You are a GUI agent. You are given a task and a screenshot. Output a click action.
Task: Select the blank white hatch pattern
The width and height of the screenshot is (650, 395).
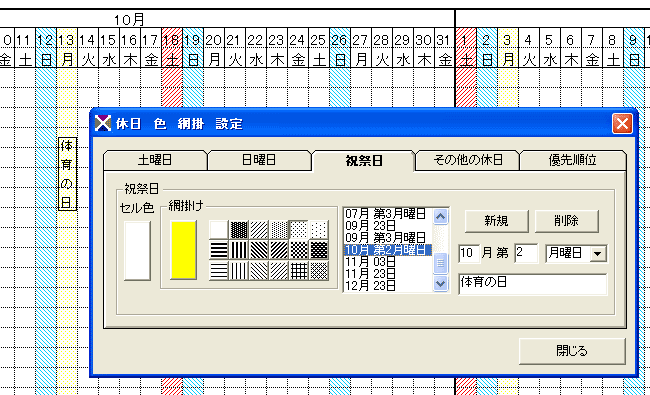pos(219,229)
